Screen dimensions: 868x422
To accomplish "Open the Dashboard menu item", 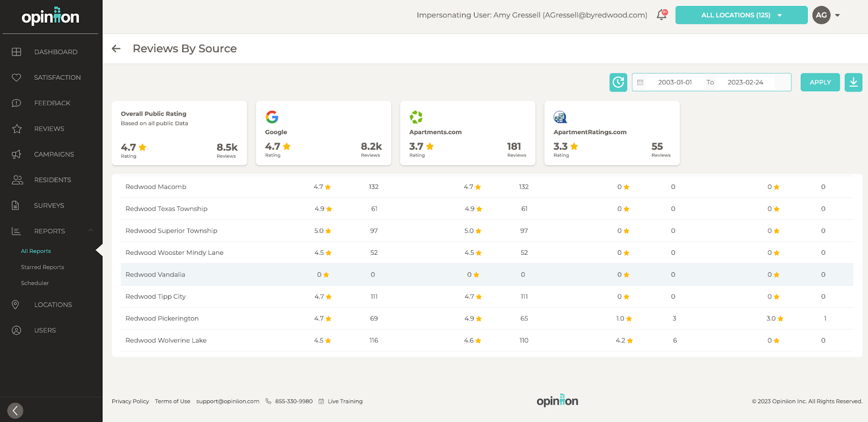I will click(56, 52).
